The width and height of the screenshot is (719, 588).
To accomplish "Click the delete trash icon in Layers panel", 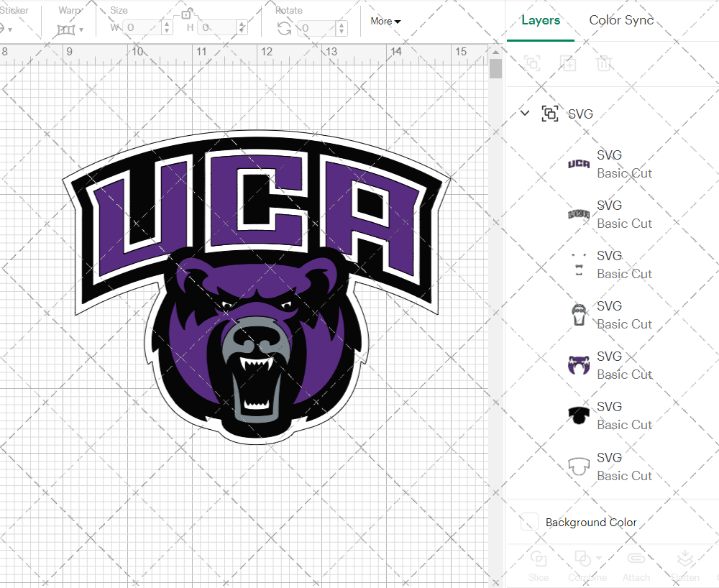I will click(605, 63).
